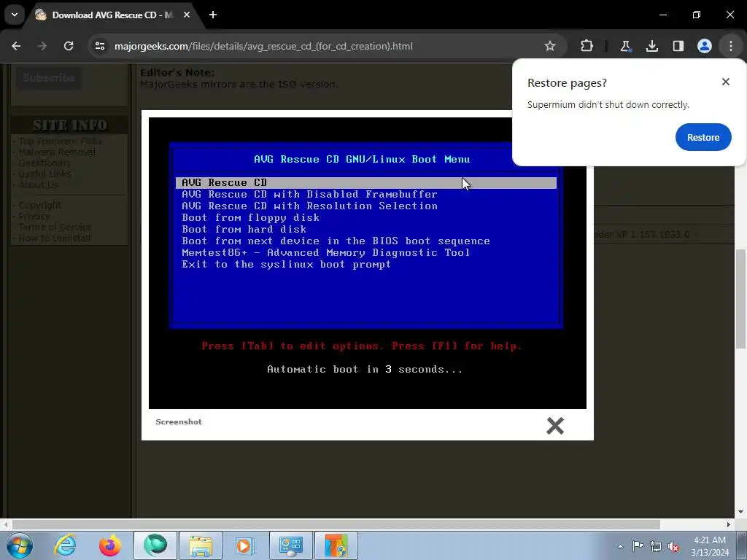This screenshot has width=747, height=560.
Task: Dismiss the Restore pages popup
Action: tap(726, 82)
